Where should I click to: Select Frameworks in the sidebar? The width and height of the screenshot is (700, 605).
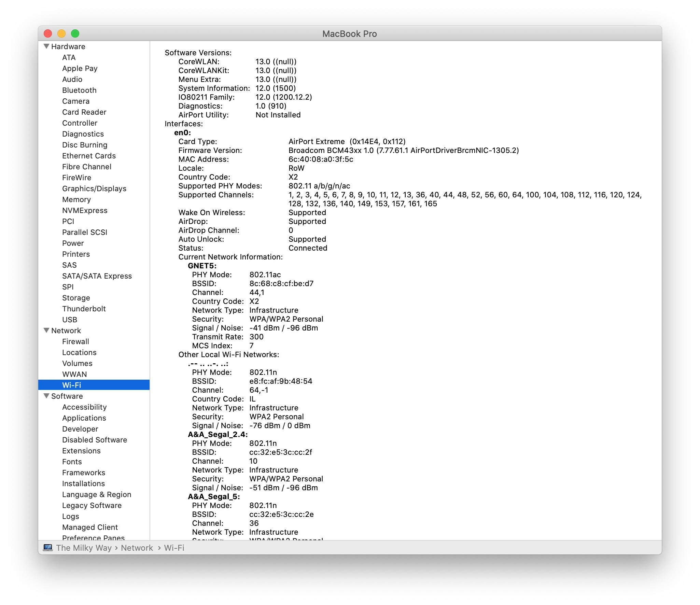[84, 473]
